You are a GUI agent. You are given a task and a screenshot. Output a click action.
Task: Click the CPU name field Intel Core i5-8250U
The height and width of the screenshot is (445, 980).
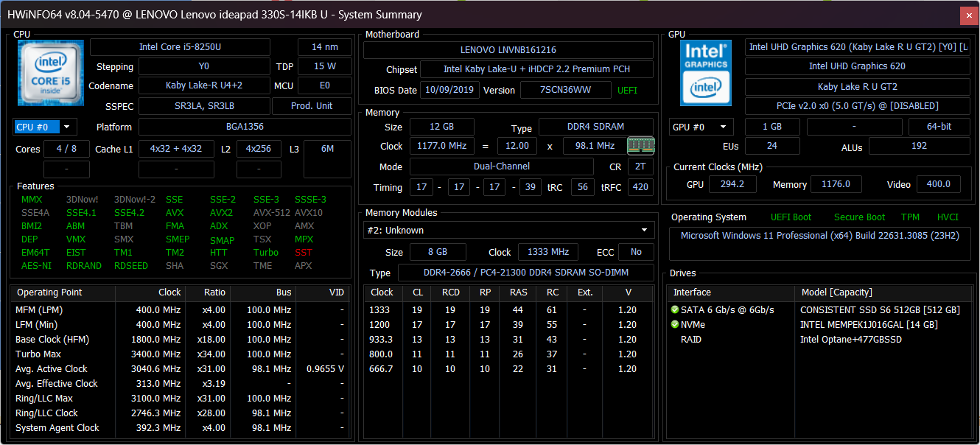tap(180, 47)
